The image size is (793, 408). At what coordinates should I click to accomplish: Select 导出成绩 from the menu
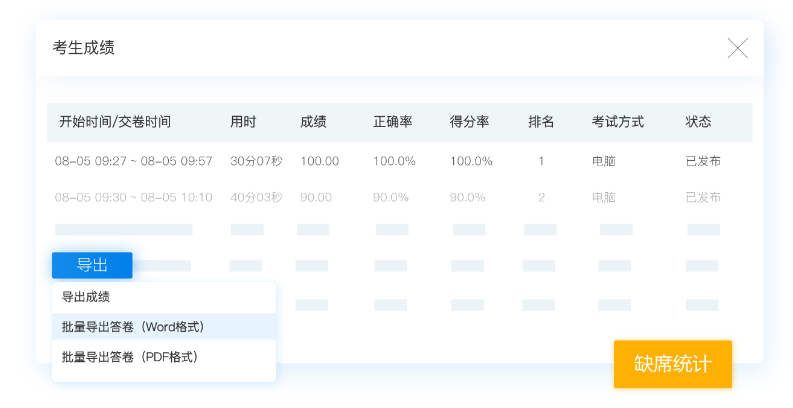click(86, 297)
